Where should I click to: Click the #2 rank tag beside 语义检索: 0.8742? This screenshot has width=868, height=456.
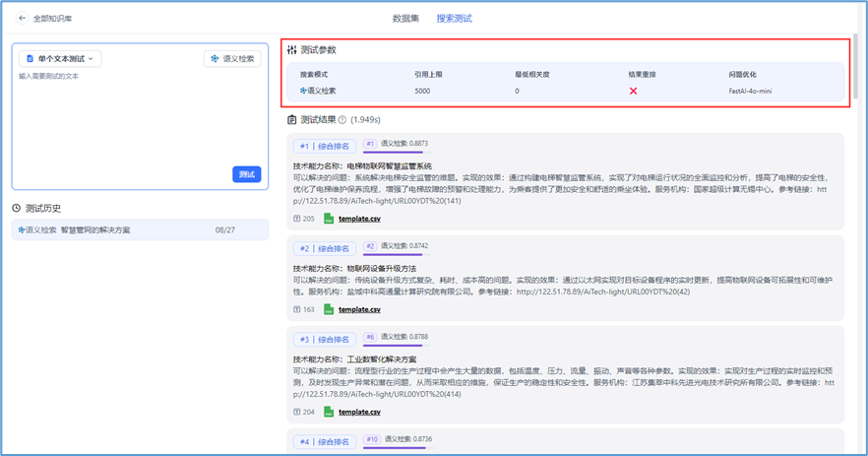click(x=370, y=246)
